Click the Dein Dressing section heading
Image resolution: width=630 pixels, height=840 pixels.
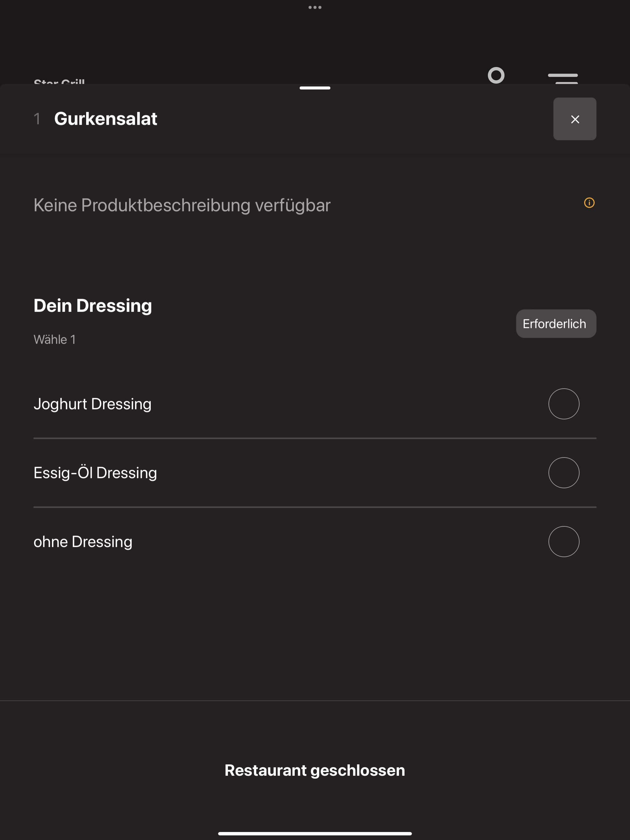coord(93,306)
